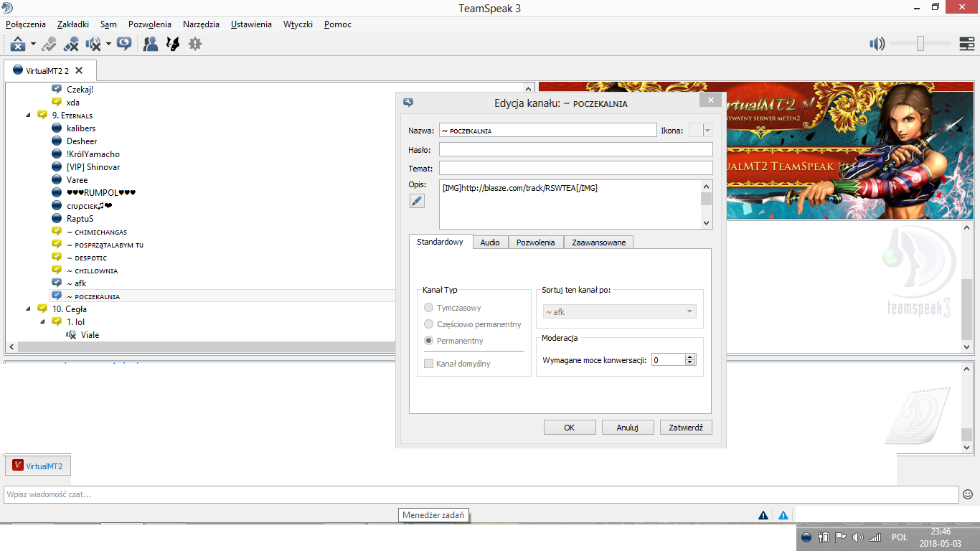Click the VirtualMT2 chat tab at bottom
The height and width of the screenshot is (551, 980).
38,466
